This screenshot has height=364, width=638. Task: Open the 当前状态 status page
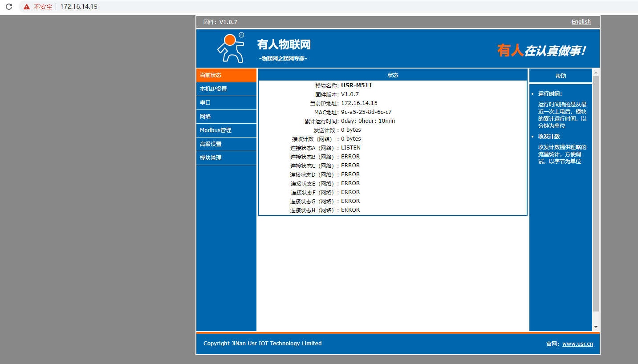(x=226, y=75)
